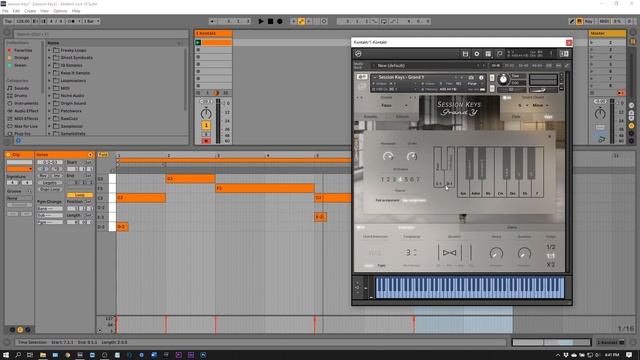Open the Edit menu
This screenshot has width=640, height=360.
click(x=16, y=11)
